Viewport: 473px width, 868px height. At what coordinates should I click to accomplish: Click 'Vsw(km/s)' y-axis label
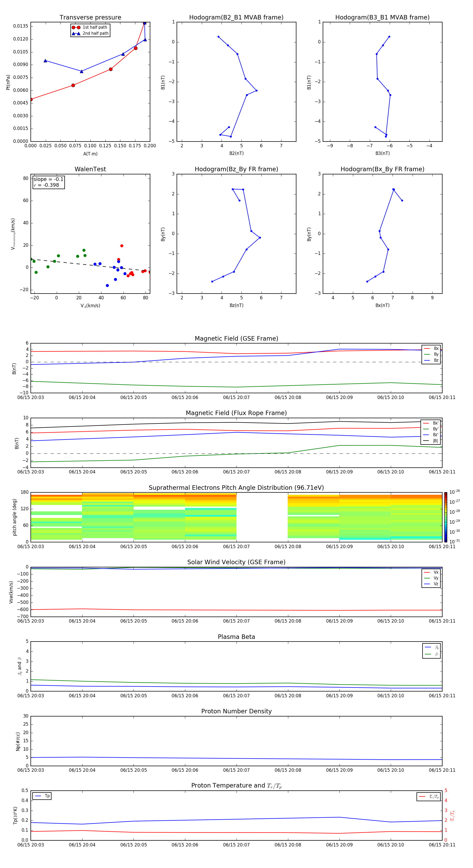coord(11,592)
